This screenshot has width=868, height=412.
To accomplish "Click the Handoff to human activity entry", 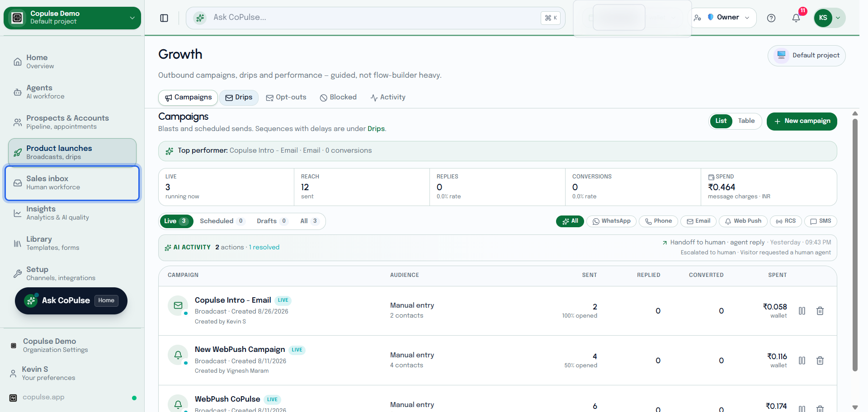I will (x=746, y=248).
